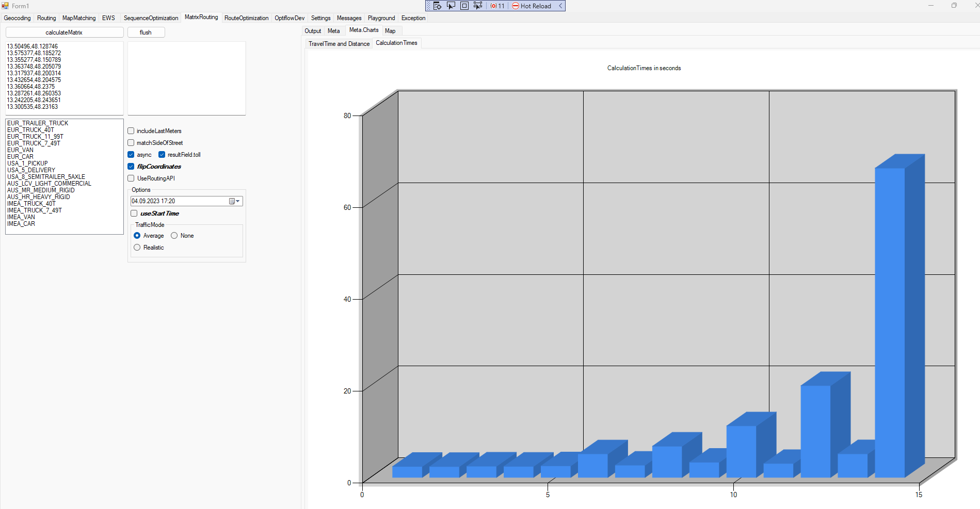Select the Realistic traffic mode radio button
The height and width of the screenshot is (509, 980).
click(137, 248)
